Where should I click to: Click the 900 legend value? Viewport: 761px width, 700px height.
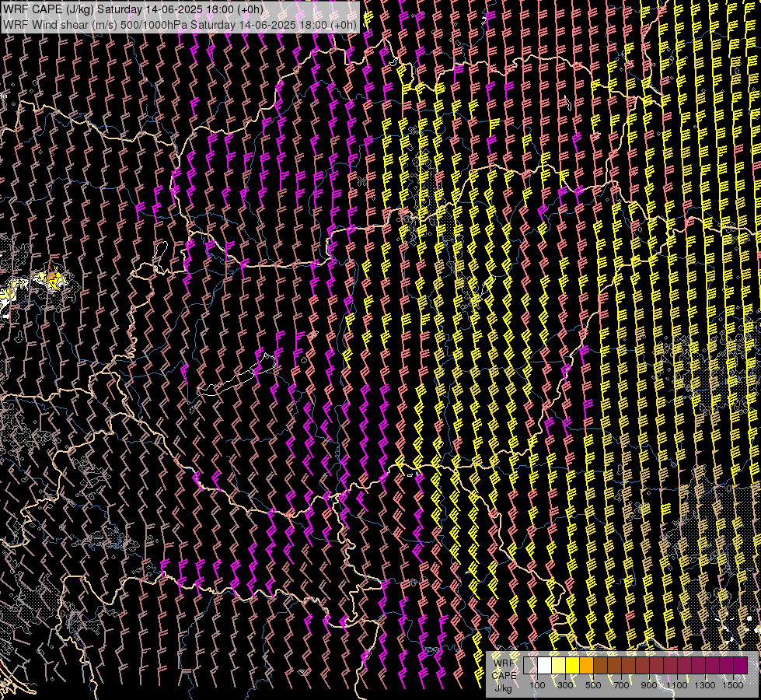pos(649,685)
